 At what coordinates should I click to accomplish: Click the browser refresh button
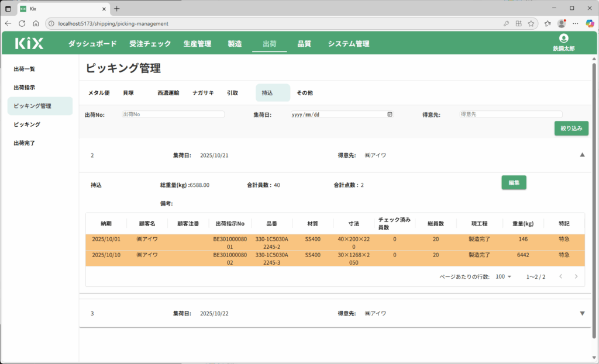pyautogui.click(x=22, y=23)
